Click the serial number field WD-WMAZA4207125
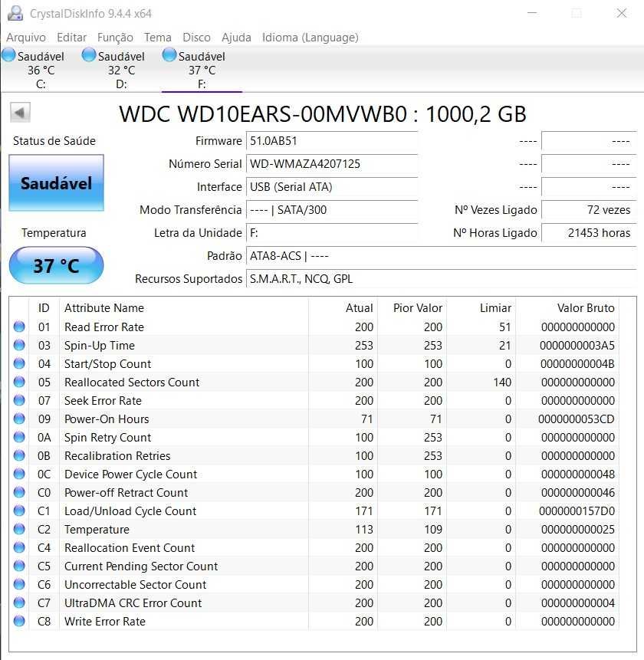Viewport: 644px width, 660px height. [332, 164]
